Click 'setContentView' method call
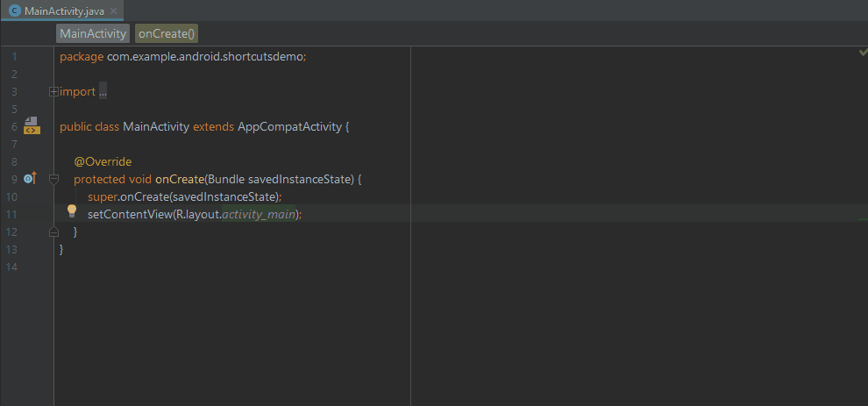 click(130, 214)
